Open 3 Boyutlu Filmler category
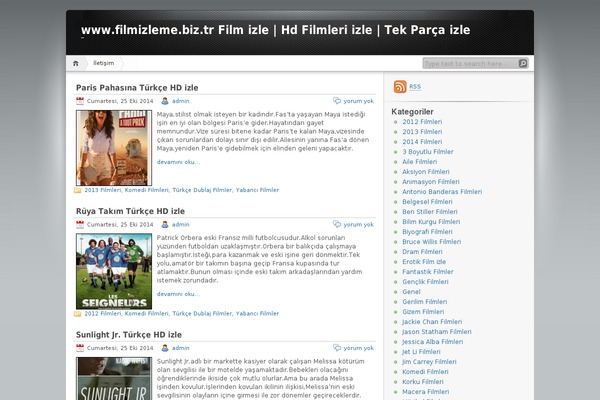The image size is (600, 400). tap(428, 152)
